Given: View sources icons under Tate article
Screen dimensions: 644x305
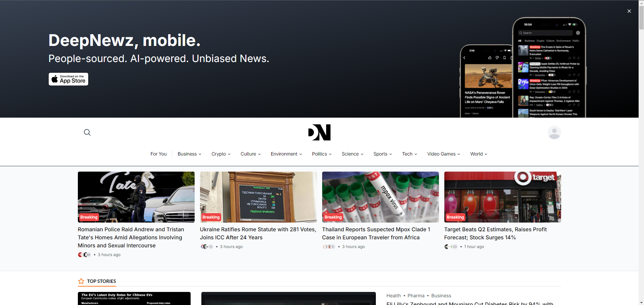Looking at the screenshot, I should tap(85, 255).
